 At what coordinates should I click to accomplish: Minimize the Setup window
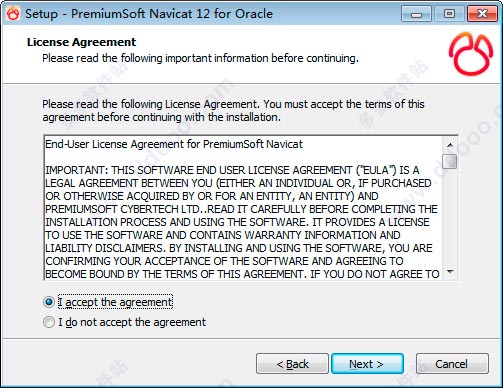click(416, 14)
